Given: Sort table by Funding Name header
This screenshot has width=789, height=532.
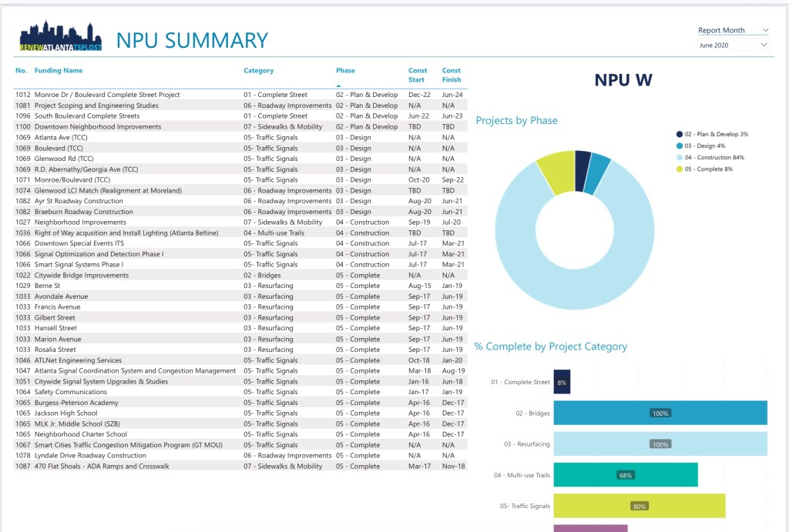Looking at the screenshot, I should [59, 71].
